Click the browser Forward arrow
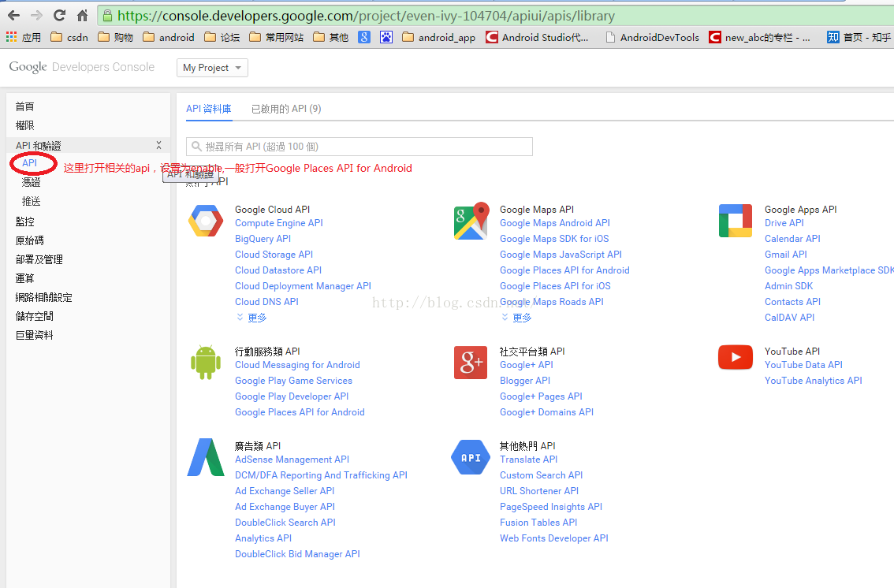The height and width of the screenshot is (588, 894). tap(36, 16)
